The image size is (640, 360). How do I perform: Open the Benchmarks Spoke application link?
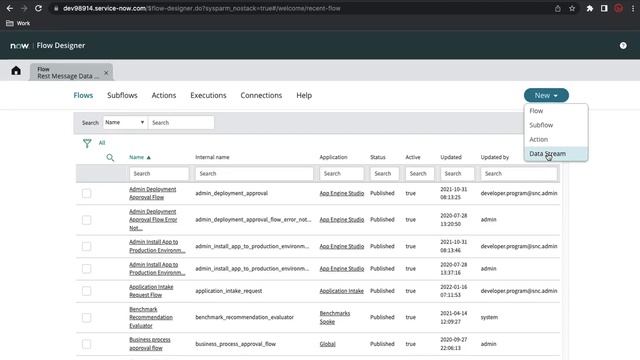pyautogui.click(x=335, y=317)
